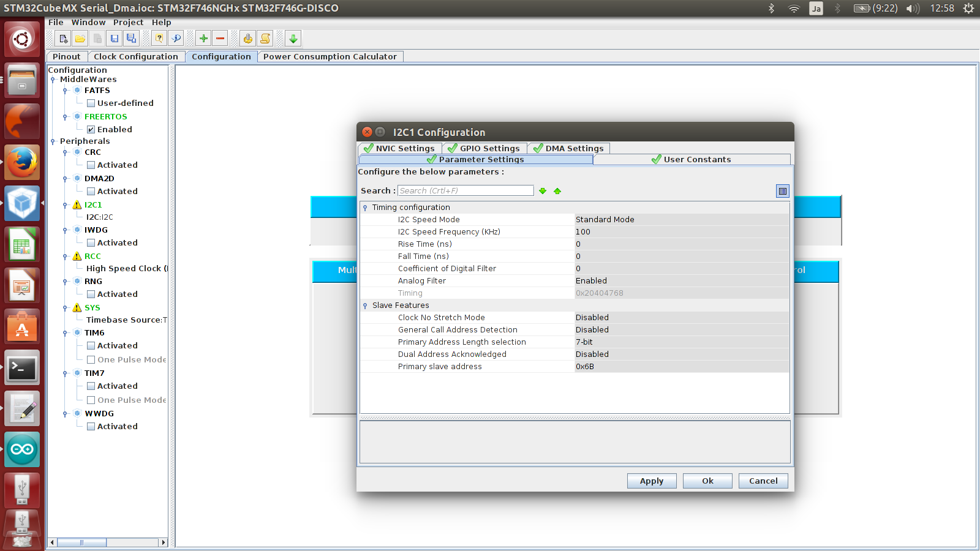Uncheck the FREERTOS Enabled checkbox
This screenshot has width=980, height=551.
click(91, 130)
